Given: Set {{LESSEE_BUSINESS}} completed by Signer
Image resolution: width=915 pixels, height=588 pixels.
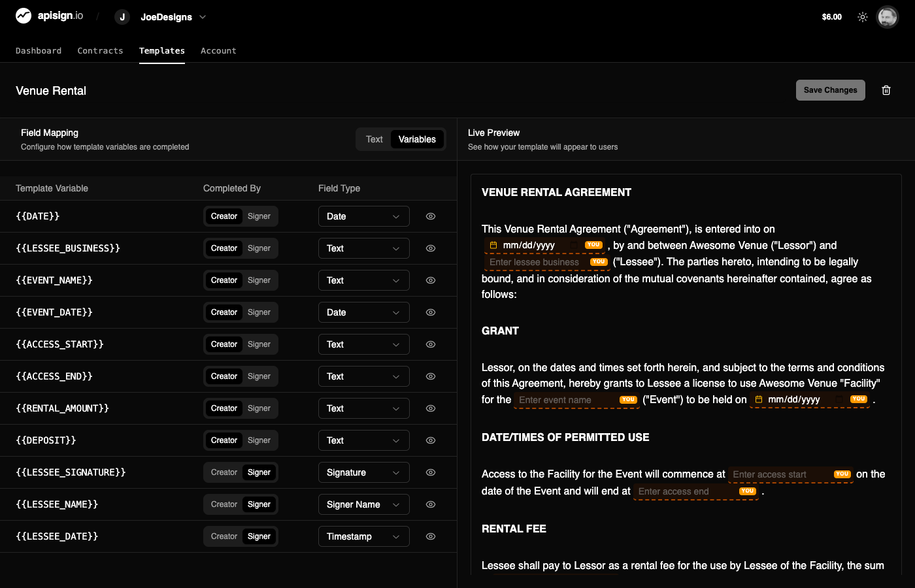Looking at the screenshot, I should 259,248.
